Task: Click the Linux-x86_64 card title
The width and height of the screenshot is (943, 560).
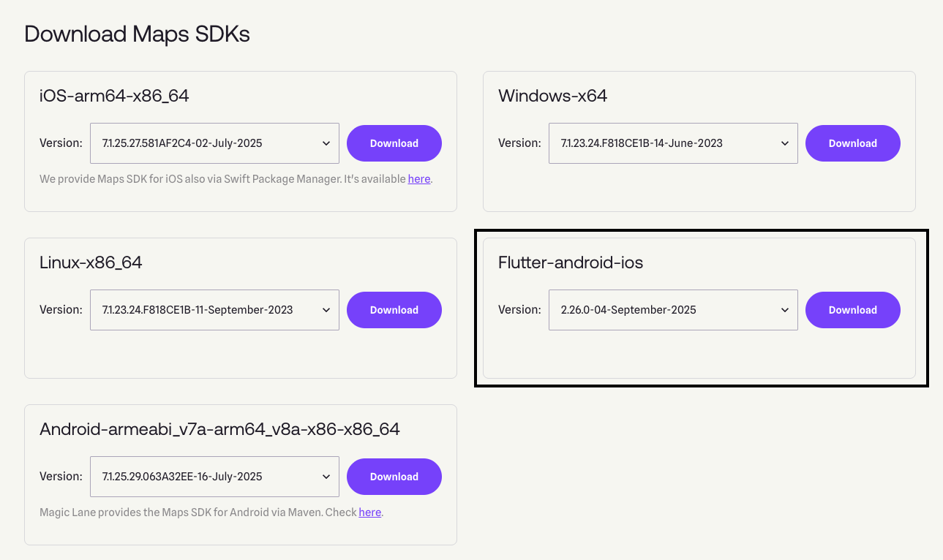Action: (91, 262)
